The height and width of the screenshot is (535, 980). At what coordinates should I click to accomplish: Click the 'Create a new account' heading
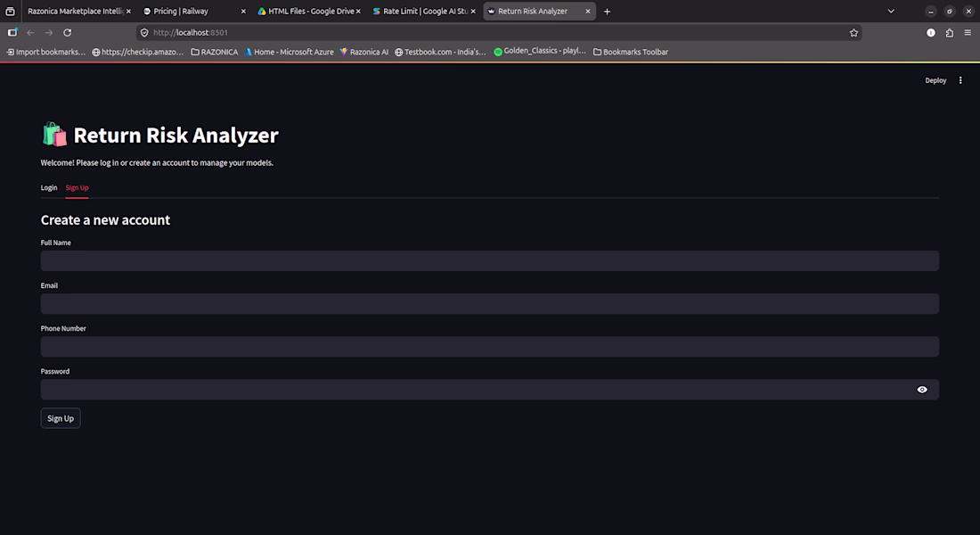[x=105, y=219]
